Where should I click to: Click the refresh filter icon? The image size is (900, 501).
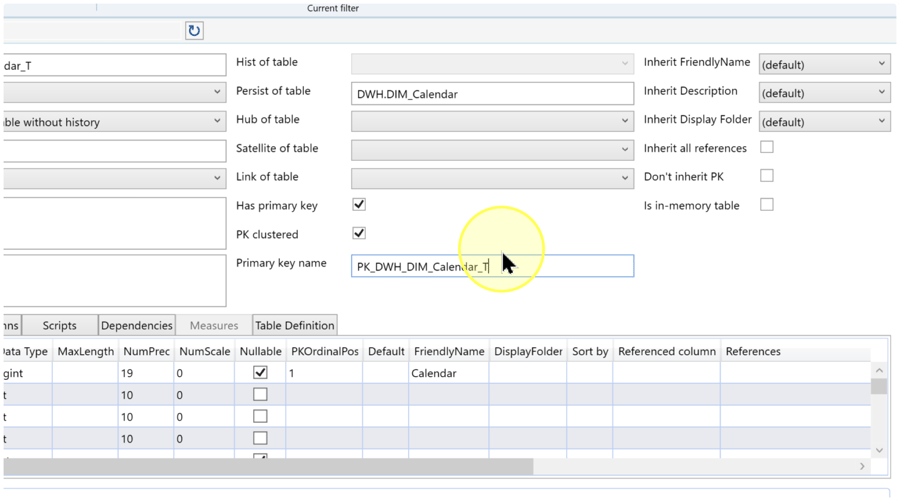[x=194, y=30]
